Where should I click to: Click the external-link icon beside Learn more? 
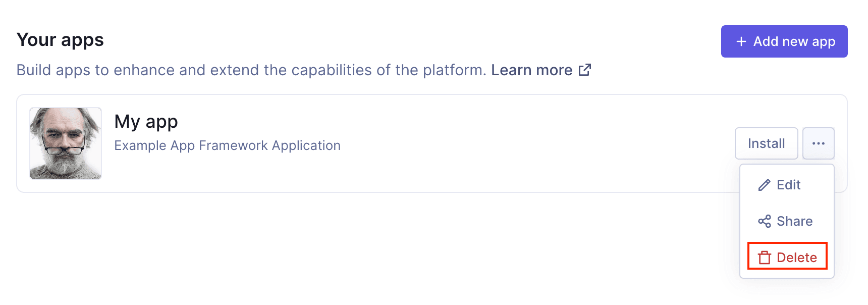point(585,70)
